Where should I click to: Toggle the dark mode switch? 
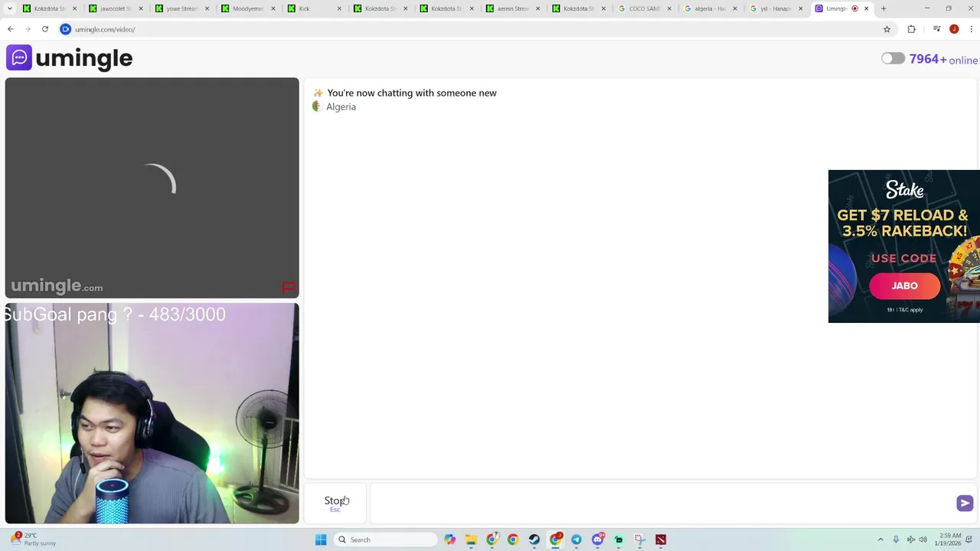pyautogui.click(x=893, y=59)
